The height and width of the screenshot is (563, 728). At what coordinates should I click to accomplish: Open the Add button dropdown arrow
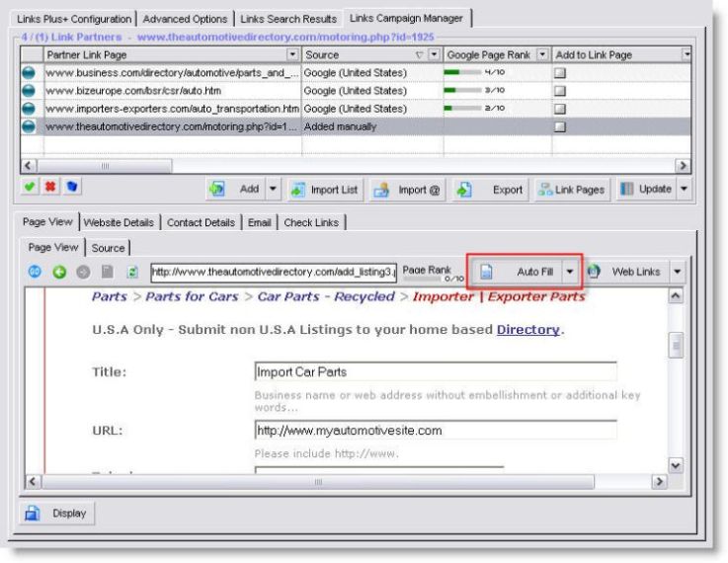point(273,189)
